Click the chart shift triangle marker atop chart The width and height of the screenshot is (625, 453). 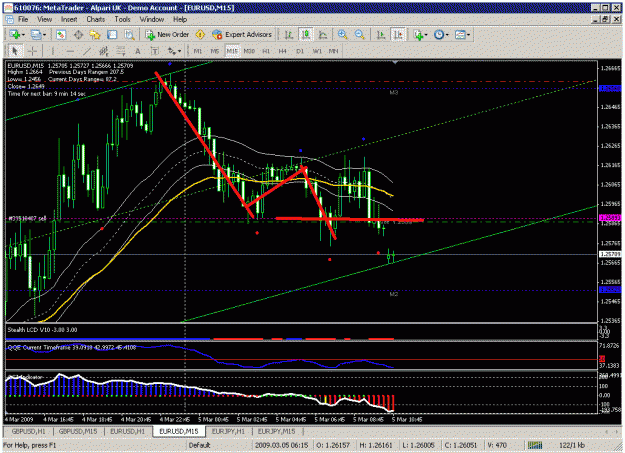tap(395, 63)
